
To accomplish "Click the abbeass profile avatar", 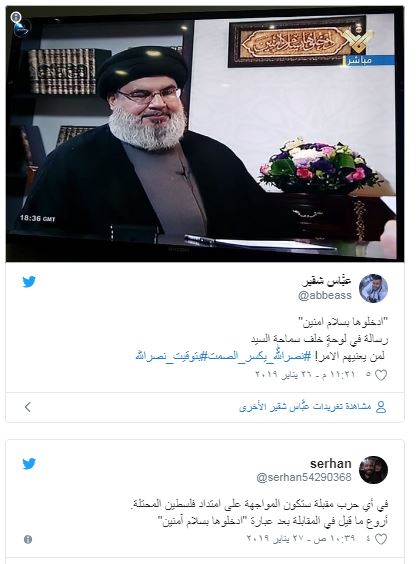I will 373,288.
